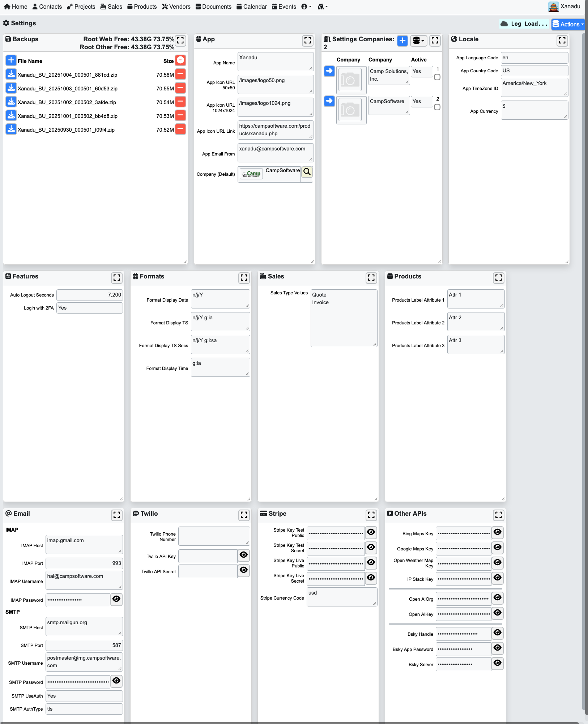Edit the App Email From field
This screenshot has width=588, height=724.
click(275, 152)
